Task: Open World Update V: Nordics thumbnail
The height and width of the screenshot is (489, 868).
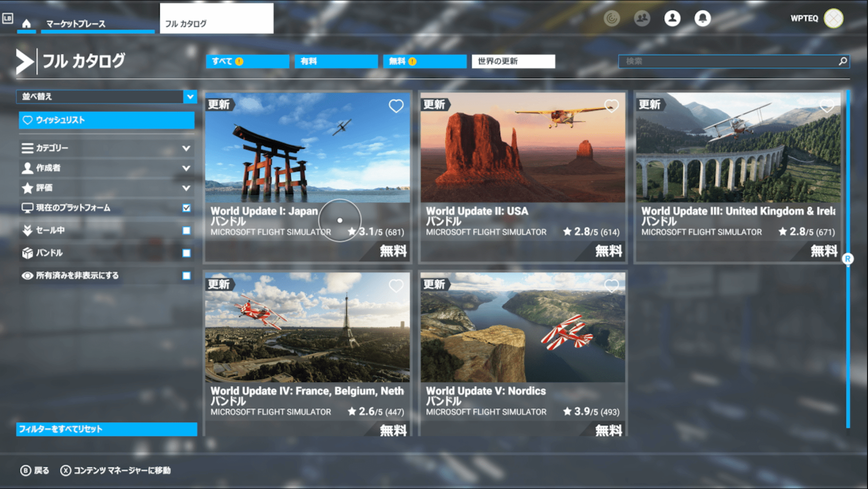Action: click(x=523, y=327)
